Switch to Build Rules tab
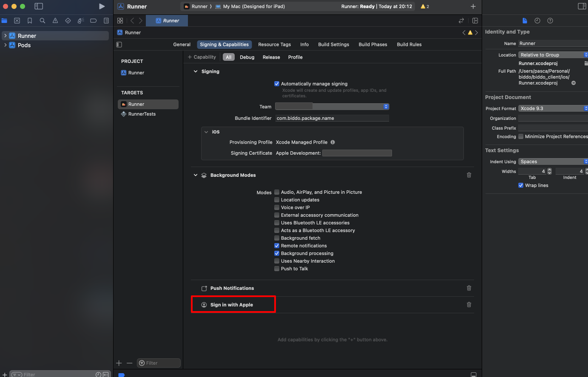Screen dimensions: 588x377 click(x=409, y=45)
